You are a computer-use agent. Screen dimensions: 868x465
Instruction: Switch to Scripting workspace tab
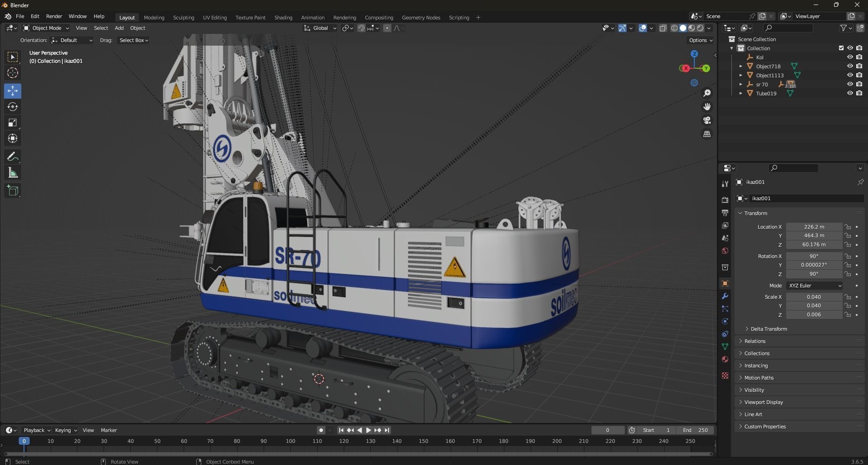[x=459, y=18]
